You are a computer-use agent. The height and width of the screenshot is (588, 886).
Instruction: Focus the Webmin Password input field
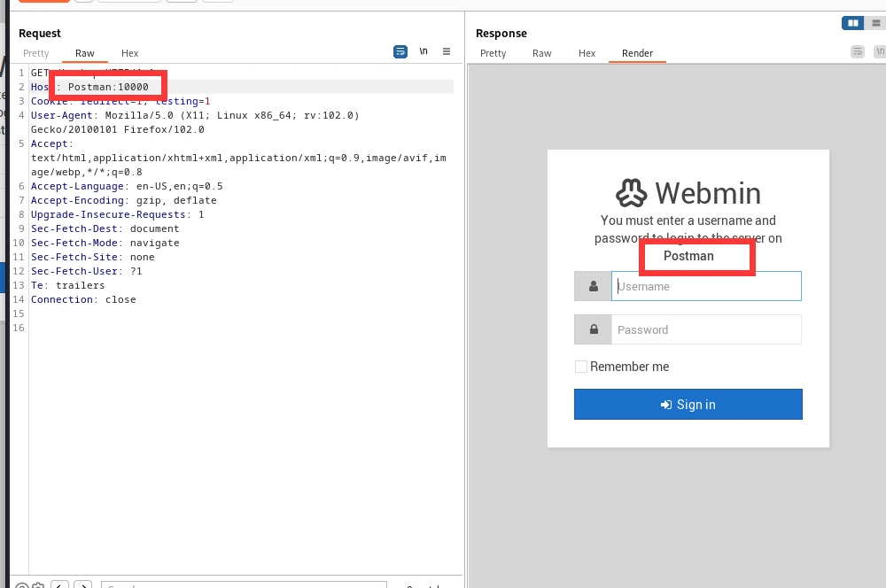pos(706,329)
